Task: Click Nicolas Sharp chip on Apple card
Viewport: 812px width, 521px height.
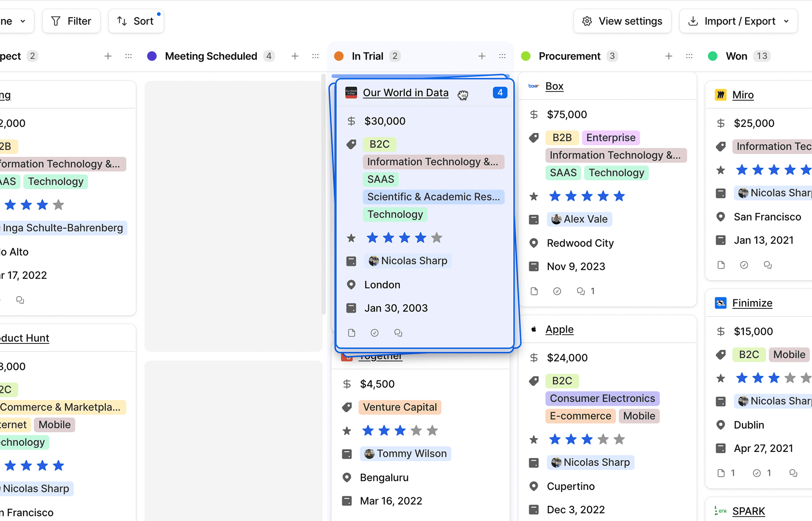Action: tap(590, 462)
